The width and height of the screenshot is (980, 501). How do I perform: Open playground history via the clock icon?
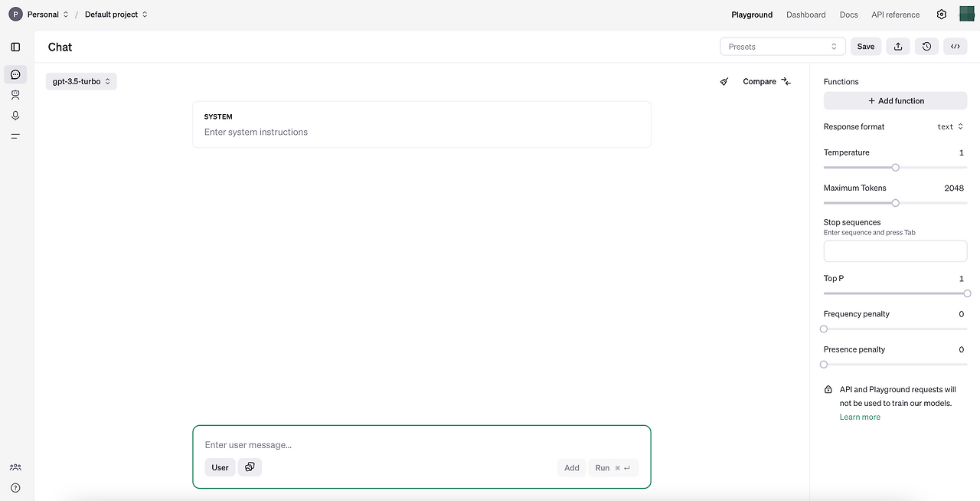pyautogui.click(x=926, y=46)
